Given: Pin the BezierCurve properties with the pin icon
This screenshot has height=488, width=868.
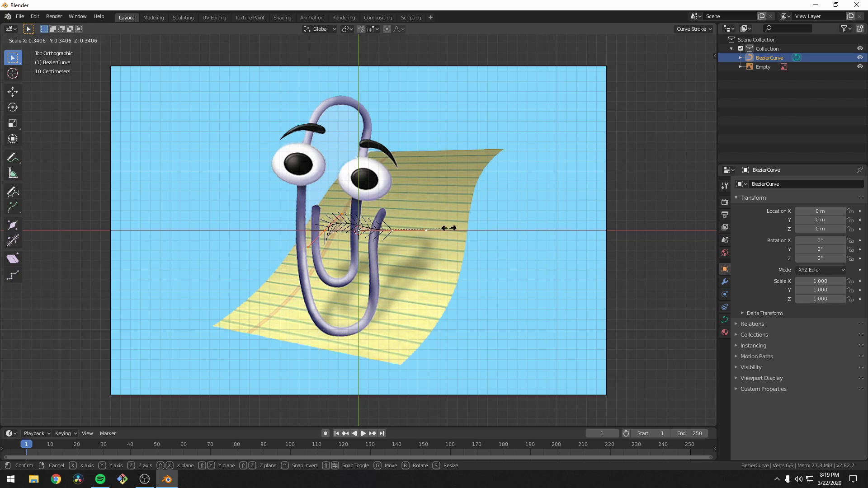Looking at the screenshot, I should [x=859, y=170].
